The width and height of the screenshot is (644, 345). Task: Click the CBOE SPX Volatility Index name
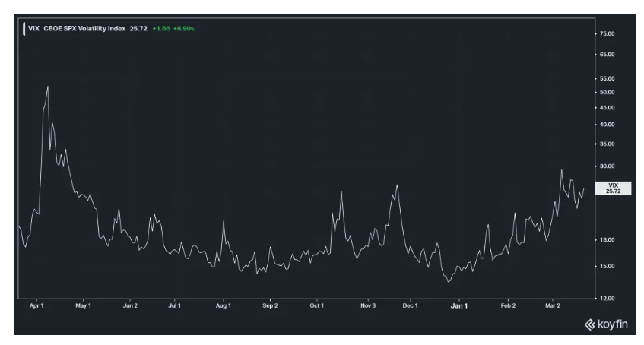tap(85, 29)
